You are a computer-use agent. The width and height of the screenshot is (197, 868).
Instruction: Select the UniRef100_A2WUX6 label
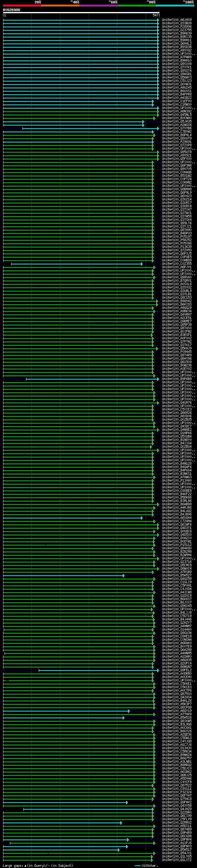[177, 125]
